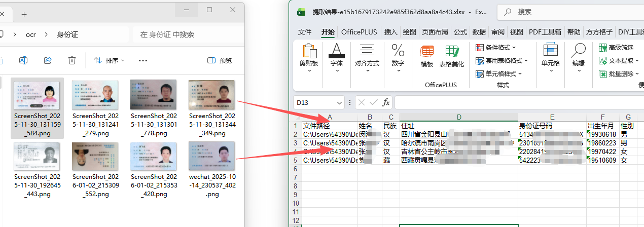Open the 文本提取 text extract menu
644x227 pixels.
(619, 60)
